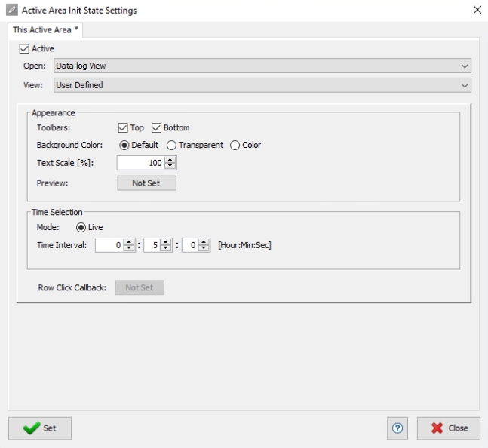Click the help question mark icon
Image resolution: width=488 pixels, height=448 pixels.
pos(397,428)
